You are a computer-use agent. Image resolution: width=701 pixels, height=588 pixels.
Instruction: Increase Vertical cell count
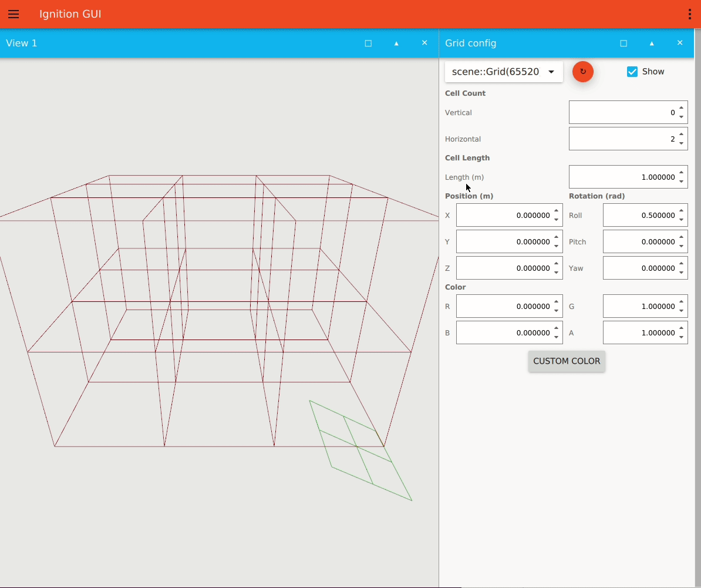pyautogui.click(x=681, y=107)
